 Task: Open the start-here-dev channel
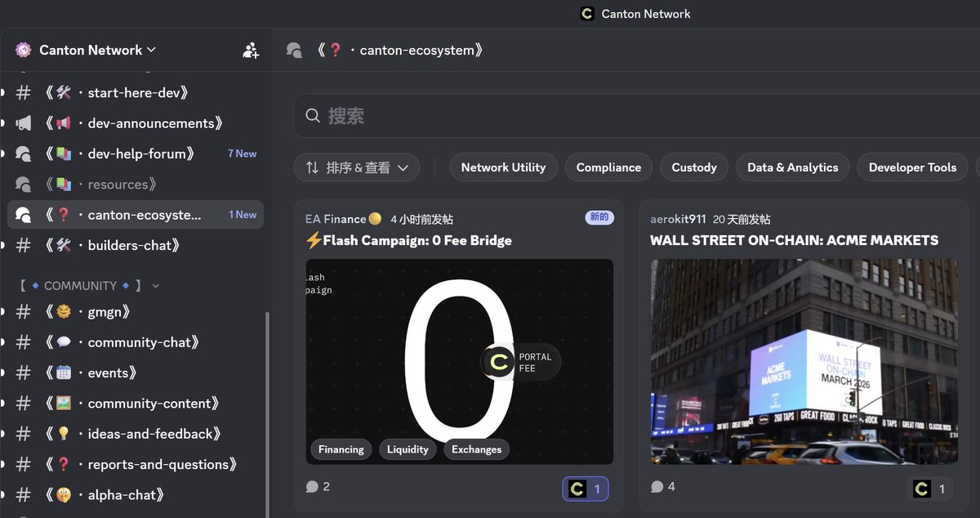(136, 93)
